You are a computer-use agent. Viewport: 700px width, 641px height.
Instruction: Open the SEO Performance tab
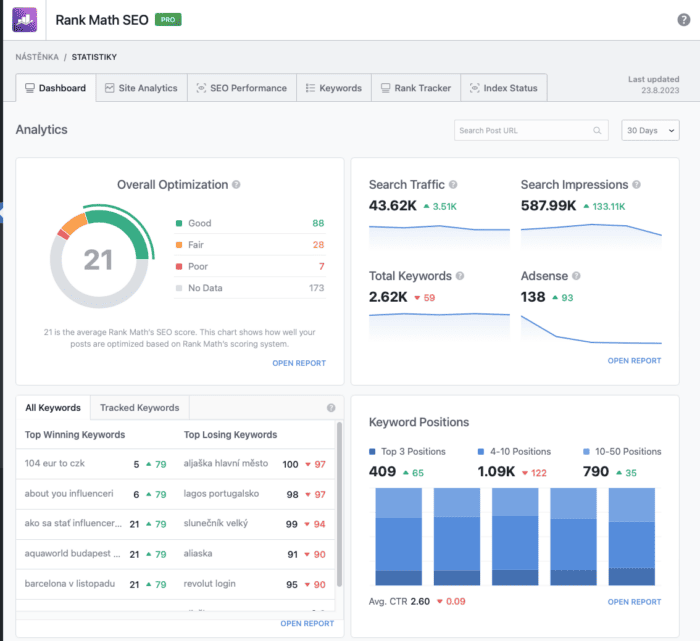point(242,88)
